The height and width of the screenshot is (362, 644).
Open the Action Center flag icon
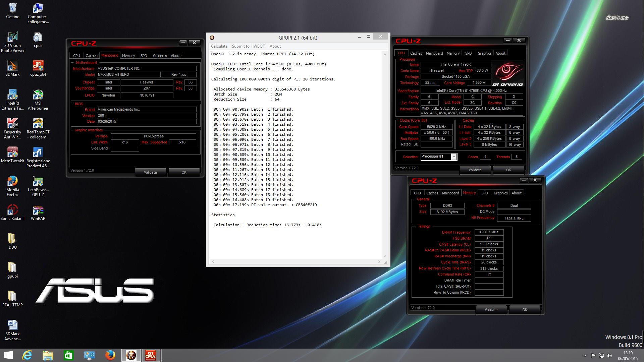click(593, 356)
